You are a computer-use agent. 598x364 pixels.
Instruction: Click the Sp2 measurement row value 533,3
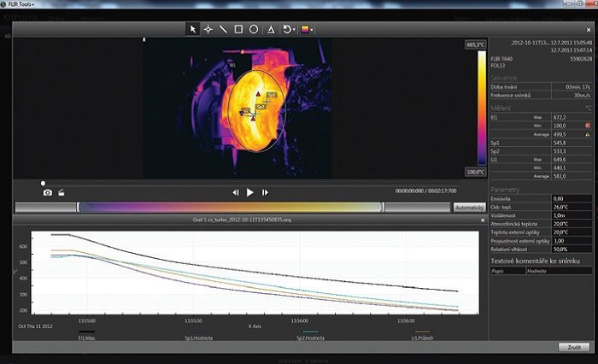[560, 151]
